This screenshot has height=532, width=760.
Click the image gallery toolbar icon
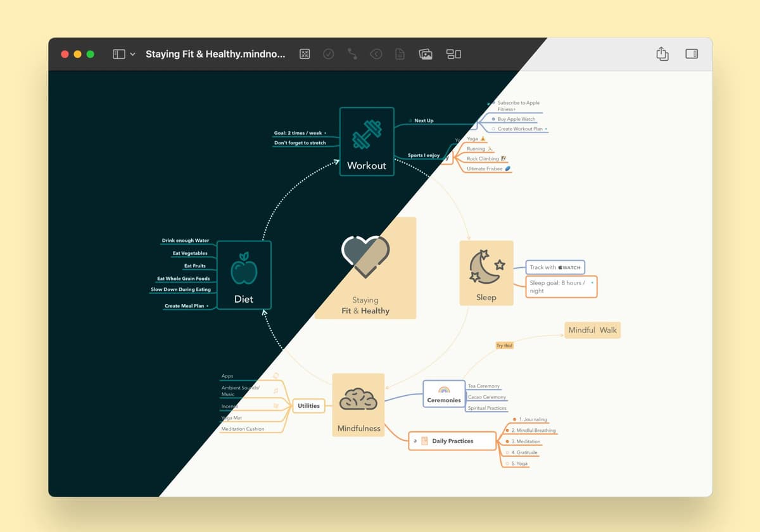pyautogui.click(x=426, y=54)
